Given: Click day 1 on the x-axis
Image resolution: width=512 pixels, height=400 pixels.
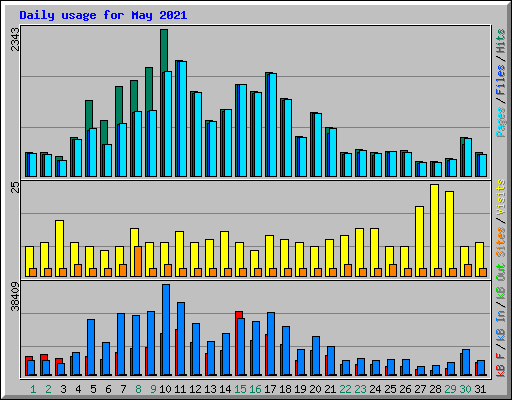Looking at the screenshot, I should pyautogui.click(x=33, y=389).
